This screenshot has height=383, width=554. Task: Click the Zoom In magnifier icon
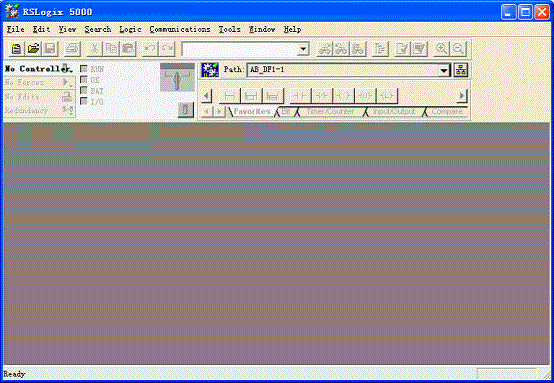coord(441,49)
